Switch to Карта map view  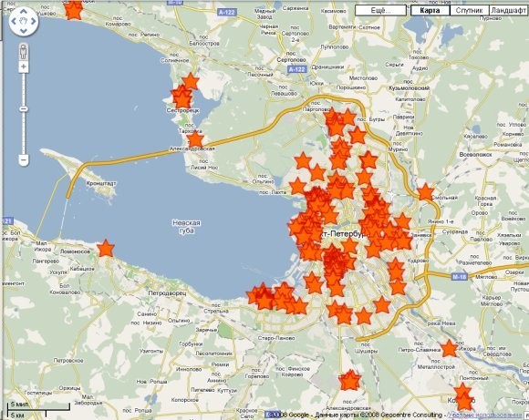click(430, 10)
